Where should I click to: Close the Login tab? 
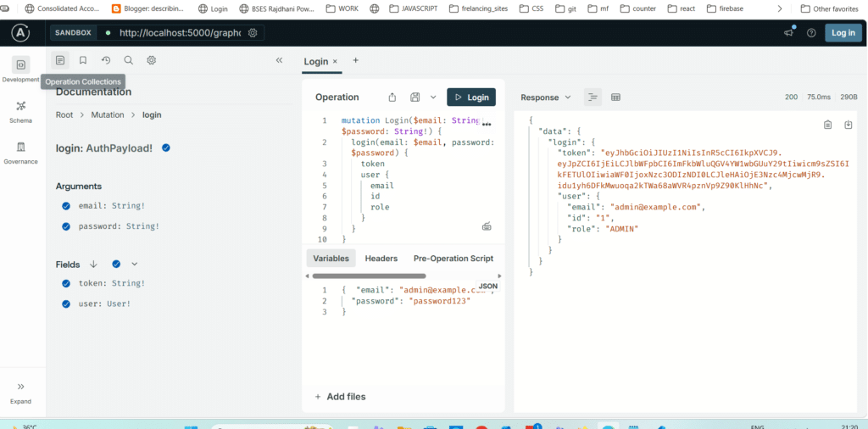[x=335, y=61]
